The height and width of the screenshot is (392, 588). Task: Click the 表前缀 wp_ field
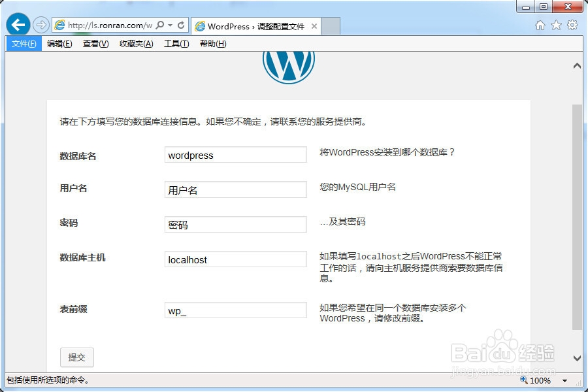coord(235,310)
